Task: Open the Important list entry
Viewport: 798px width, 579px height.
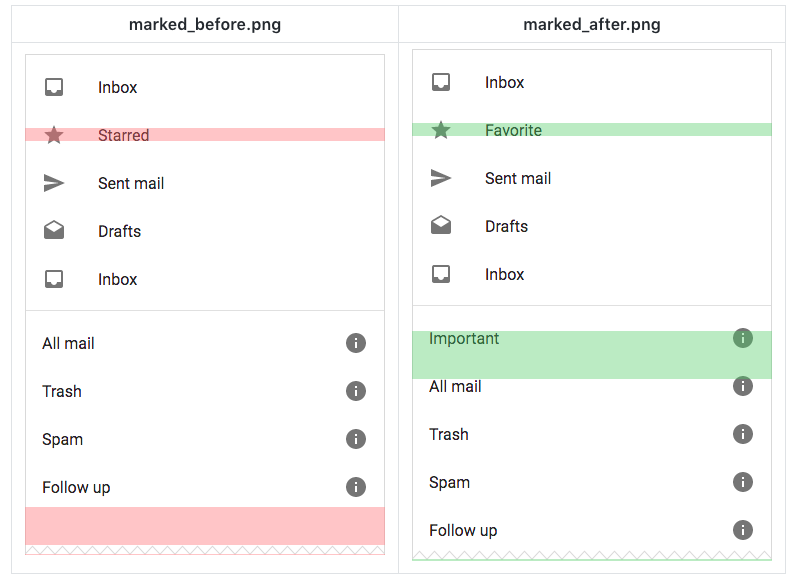Action: [464, 338]
